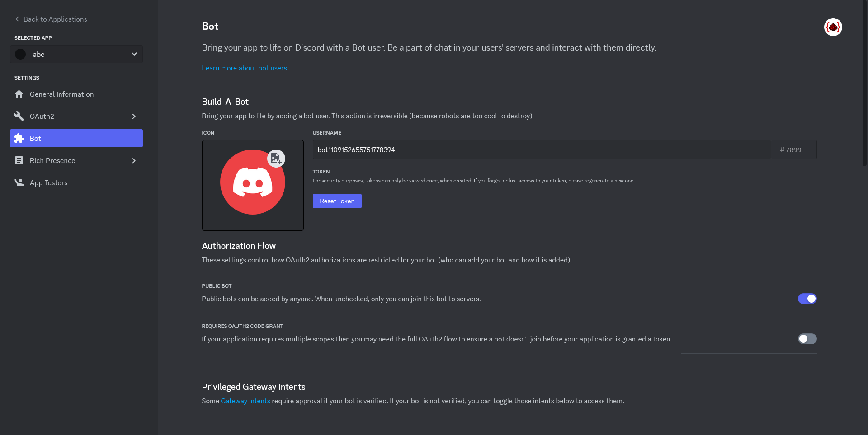Open the user profile avatar at top right
868x435 pixels.
click(833, 27)
